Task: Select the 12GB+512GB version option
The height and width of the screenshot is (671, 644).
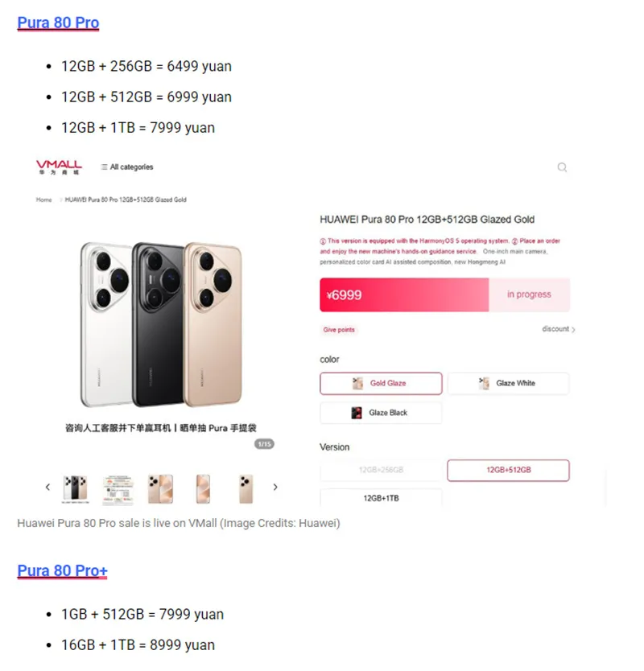Action: pos(509,470)
